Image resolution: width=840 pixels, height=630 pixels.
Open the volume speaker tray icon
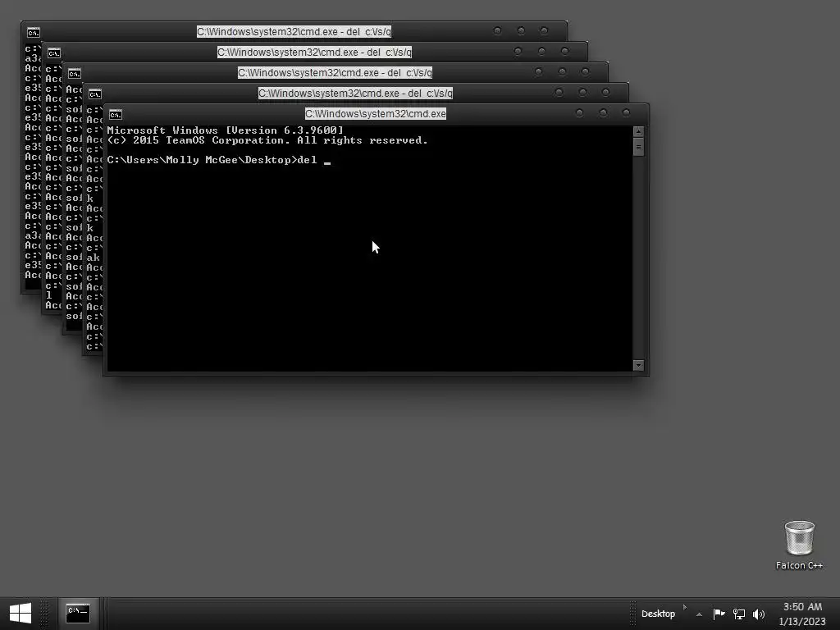coord(759,614)
